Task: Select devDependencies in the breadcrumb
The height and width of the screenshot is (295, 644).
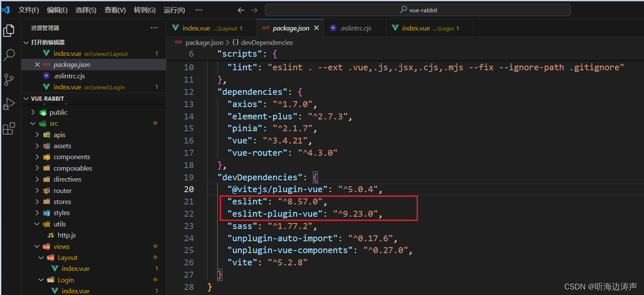Action: [266, 42]
